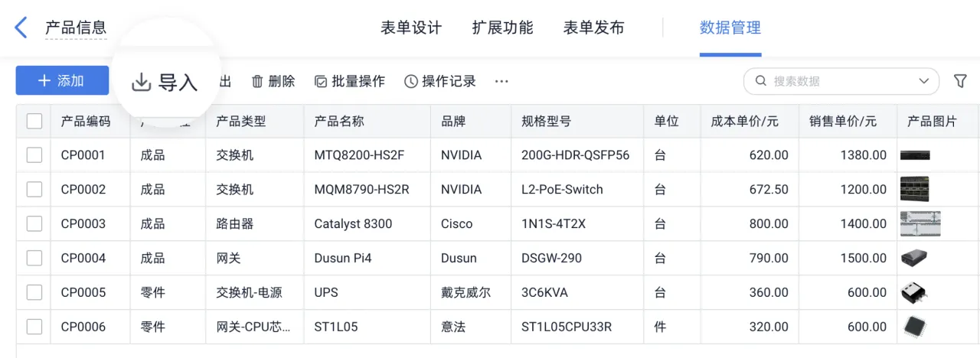The image size is (980, 358).
Task: Click the 添加 add button
Action: [62, 80]
